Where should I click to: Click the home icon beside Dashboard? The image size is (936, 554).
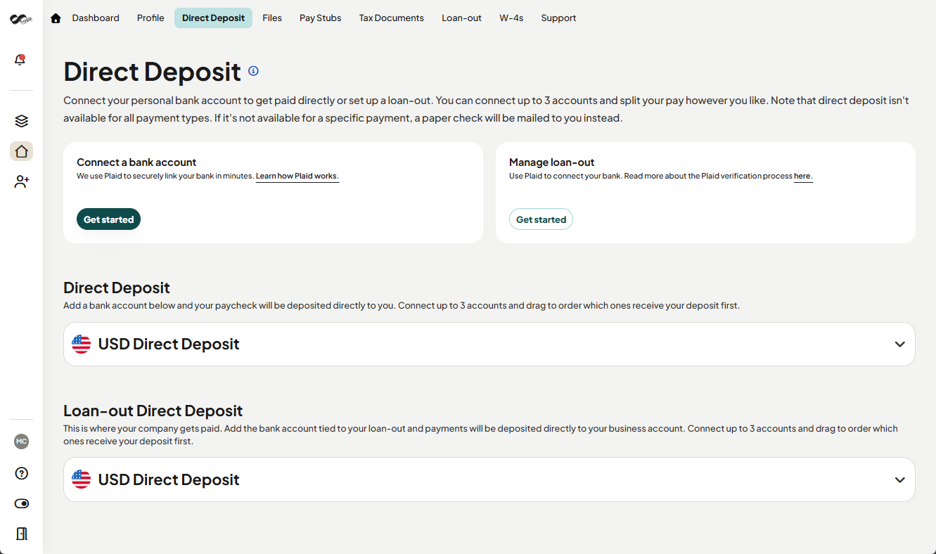point(56,18)
